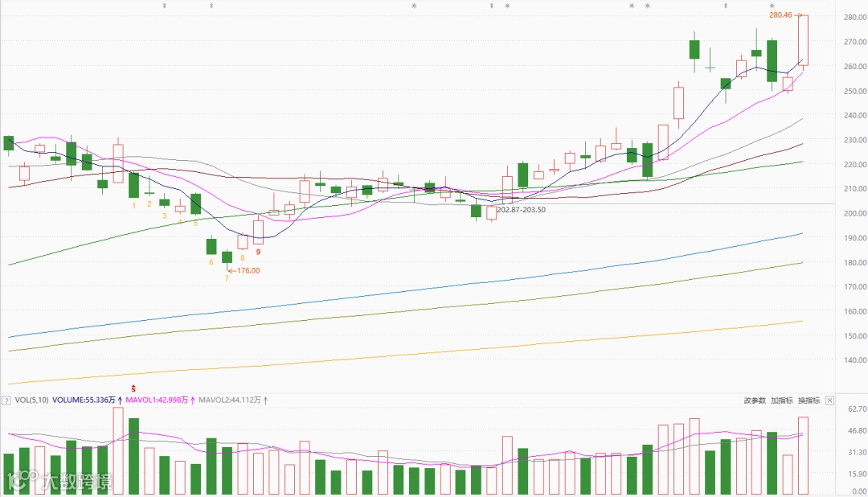Click the 280.46 high price label
The width and height of the screenshot is (868, 497).
pos(780,15)
